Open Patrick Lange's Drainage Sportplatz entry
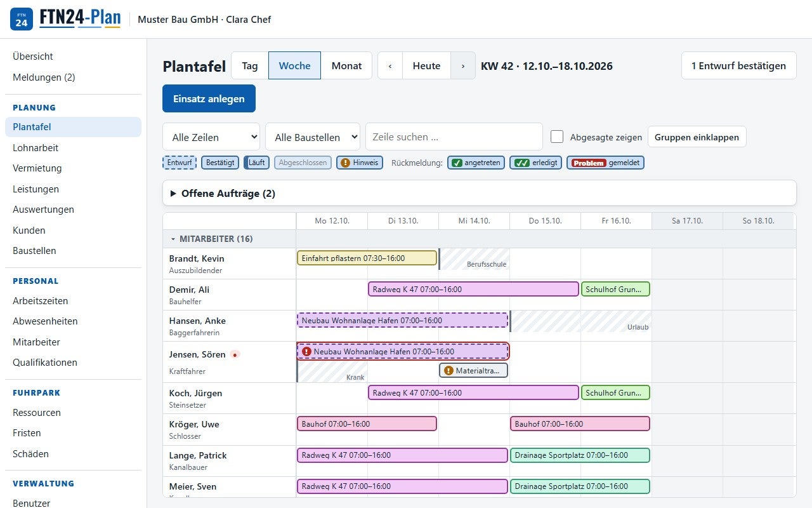812x508 pixels. tap(580, 455)
